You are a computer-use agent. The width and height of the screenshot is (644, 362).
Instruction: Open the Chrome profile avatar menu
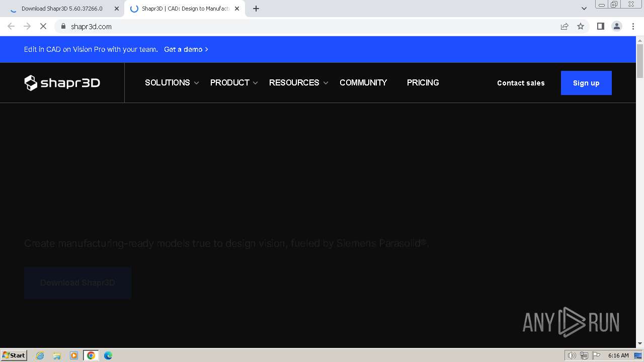tap(617, 26)
